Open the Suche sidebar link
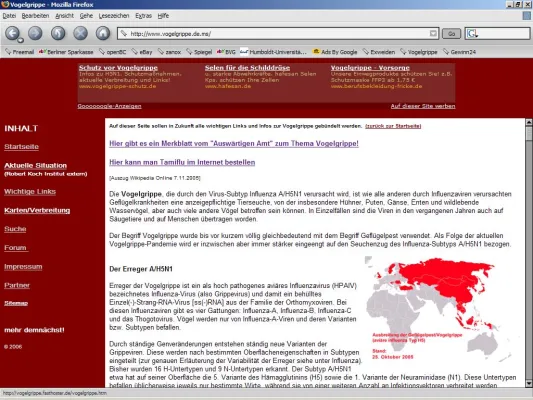The width and height of the screenshot is (533, 400). [x=15, y=229]
